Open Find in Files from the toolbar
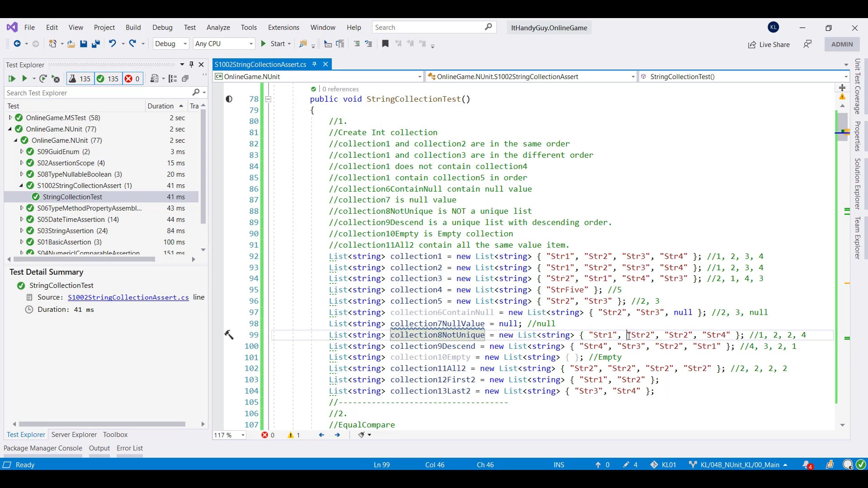This screenshot has height=488, width=868. pyautogui.click(x=303, y=44)
